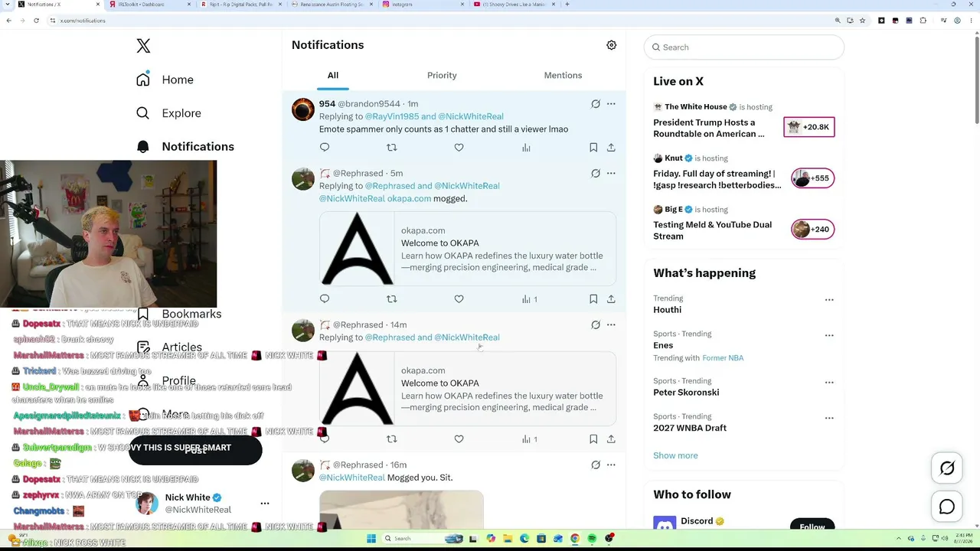Select the Notifications bell icon
Image resolution: width=980 pixels, height=551 pixels.
tap(143, 146)
